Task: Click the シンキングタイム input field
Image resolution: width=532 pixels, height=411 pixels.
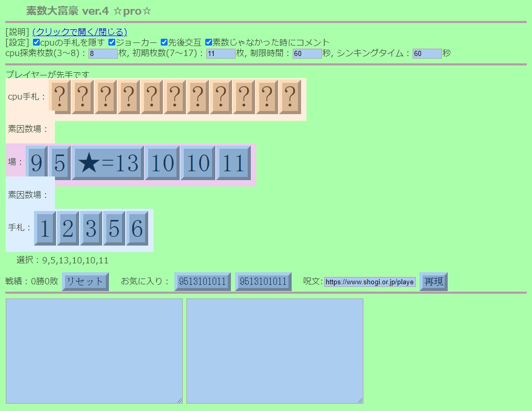Action: [x=427, y=53]
